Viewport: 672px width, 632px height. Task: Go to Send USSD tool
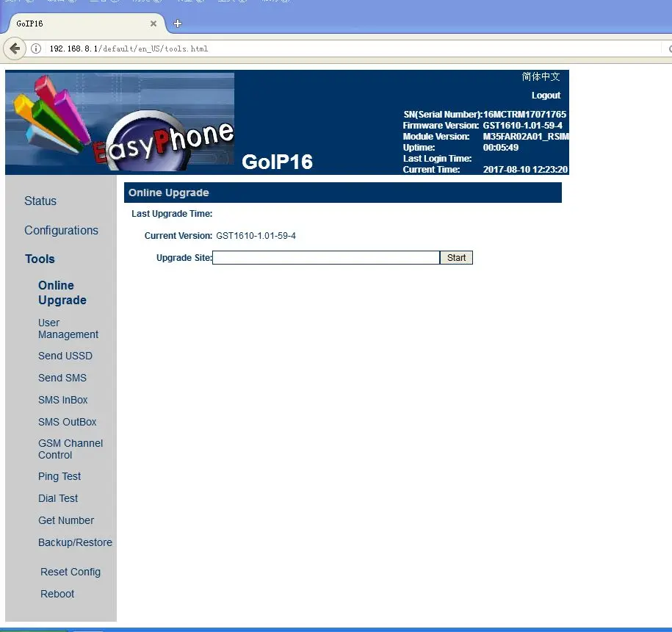tap(65, 356)
